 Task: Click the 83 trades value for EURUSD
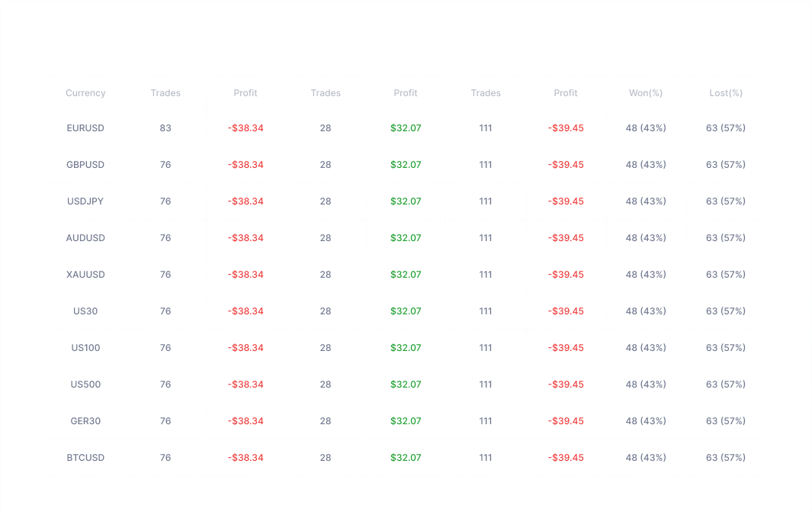[165, 128]
